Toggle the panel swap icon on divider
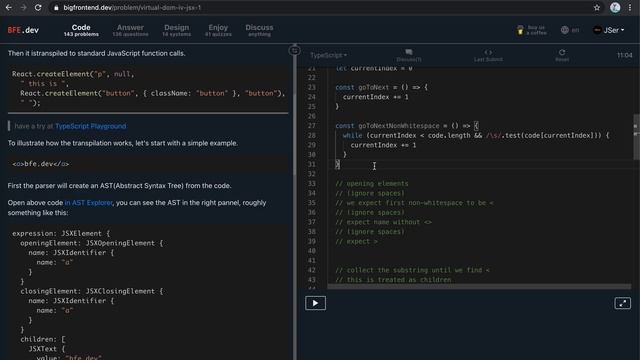 click(x=294, y=51)
